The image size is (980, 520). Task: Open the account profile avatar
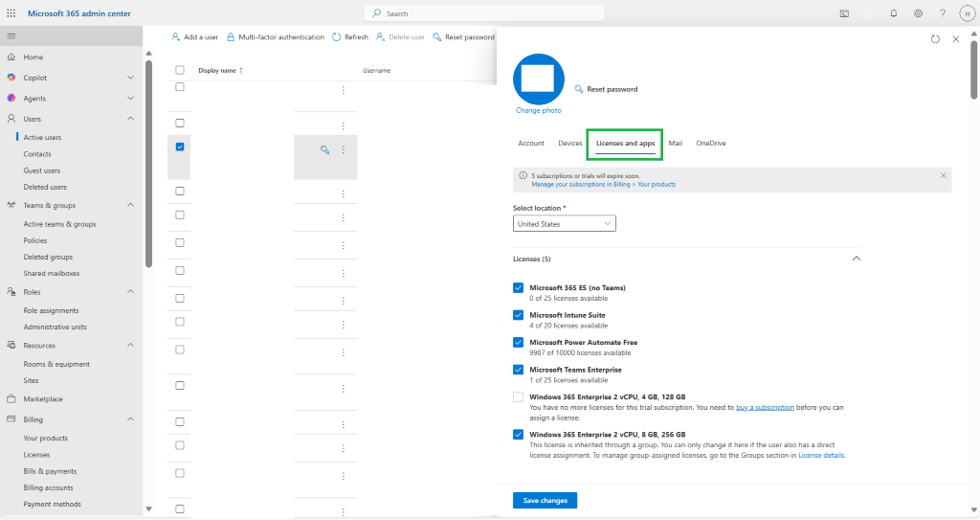967,13
